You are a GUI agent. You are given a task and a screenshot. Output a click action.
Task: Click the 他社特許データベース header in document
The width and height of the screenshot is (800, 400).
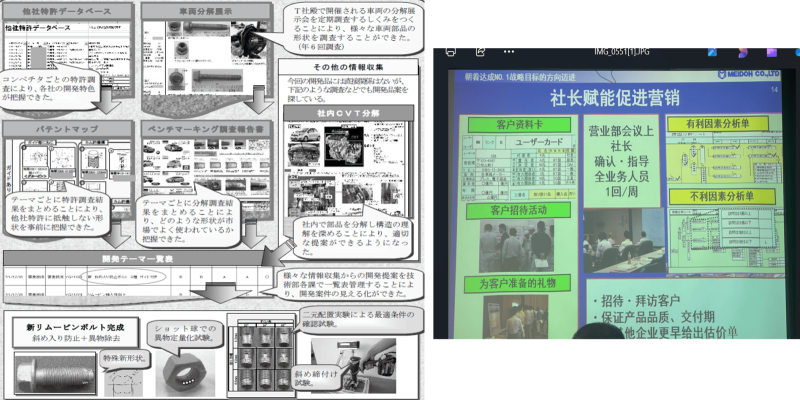point(68,11)
